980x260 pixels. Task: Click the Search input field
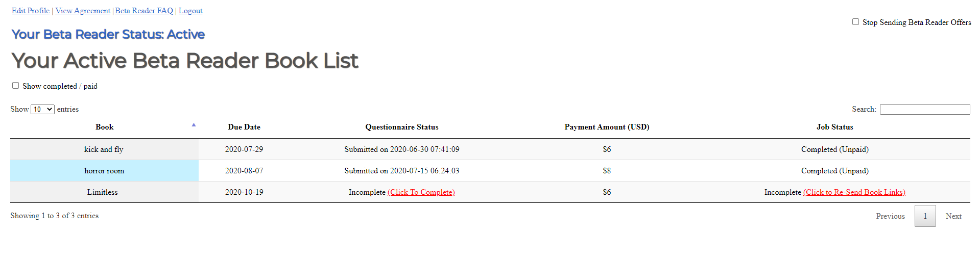924,109
